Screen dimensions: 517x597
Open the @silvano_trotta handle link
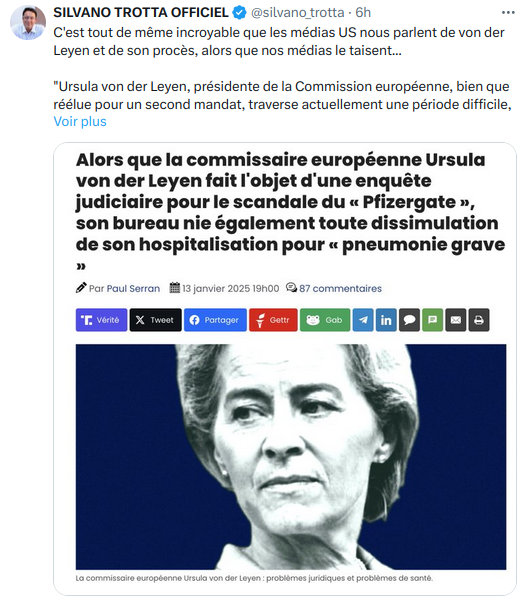(297, 13)
